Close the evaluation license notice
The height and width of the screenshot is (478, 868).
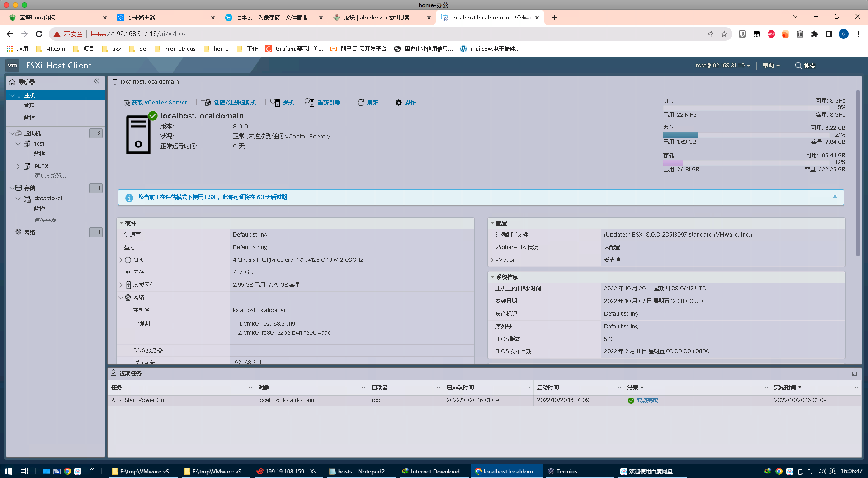click(835, 196)
